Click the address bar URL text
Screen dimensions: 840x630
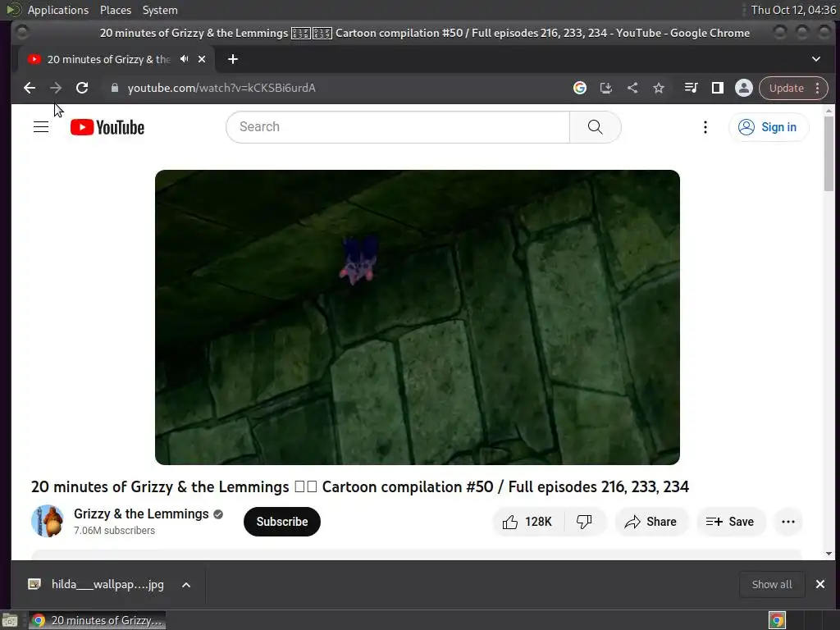click(x=221, y=88)
